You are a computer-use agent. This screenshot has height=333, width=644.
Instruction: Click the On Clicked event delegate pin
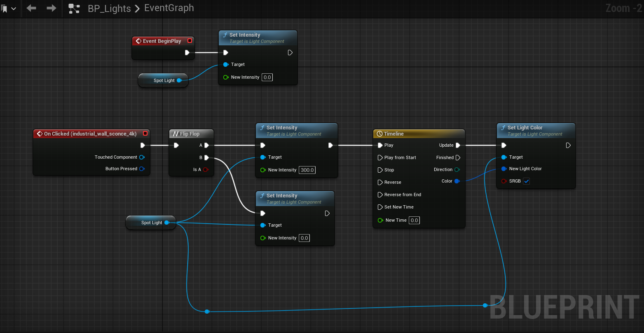click(145, 134)
